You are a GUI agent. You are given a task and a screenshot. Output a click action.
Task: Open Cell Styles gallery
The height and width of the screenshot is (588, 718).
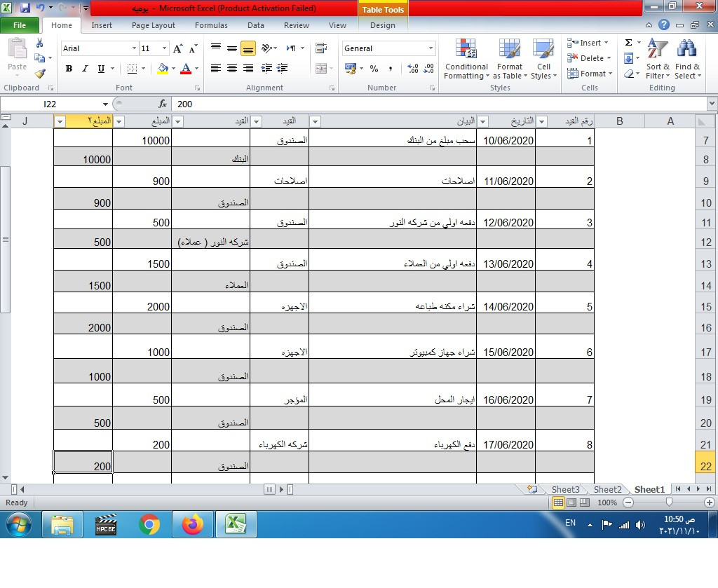[x=543, y=59]
